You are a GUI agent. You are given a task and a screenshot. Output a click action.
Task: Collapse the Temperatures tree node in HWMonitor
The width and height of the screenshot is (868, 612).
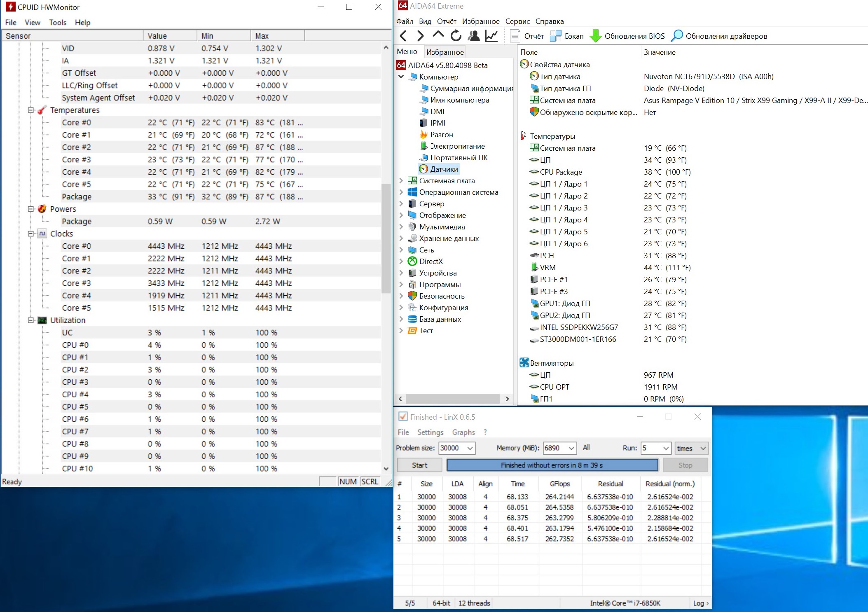(x=31, y=110)
